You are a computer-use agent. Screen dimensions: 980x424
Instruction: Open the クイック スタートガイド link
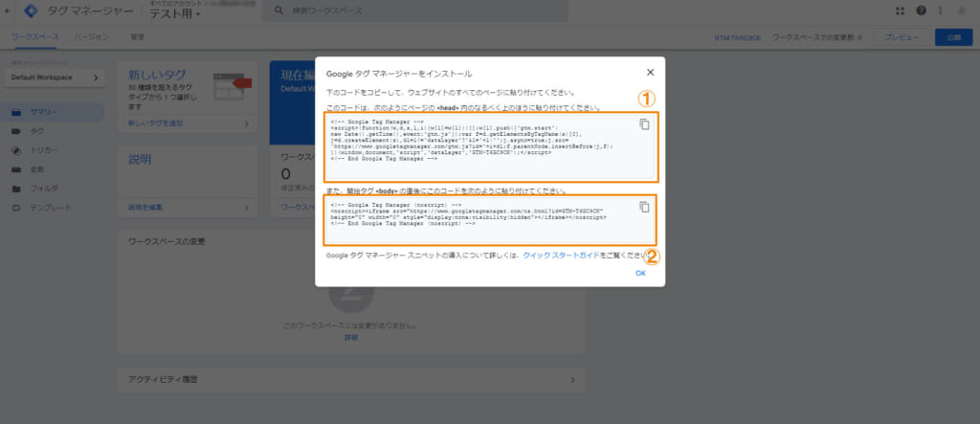(561, 256)
